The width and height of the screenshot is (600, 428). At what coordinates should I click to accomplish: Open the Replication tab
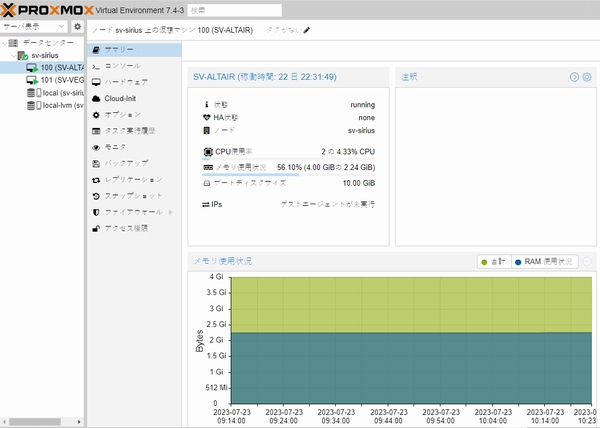134,179
